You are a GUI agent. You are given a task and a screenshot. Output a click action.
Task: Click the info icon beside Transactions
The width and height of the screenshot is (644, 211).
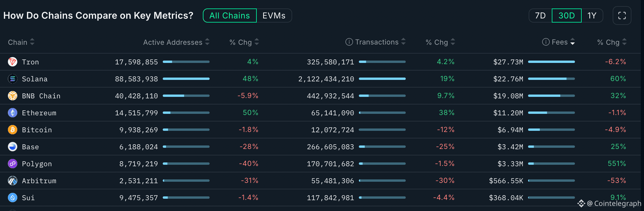(x=349, y=42)
